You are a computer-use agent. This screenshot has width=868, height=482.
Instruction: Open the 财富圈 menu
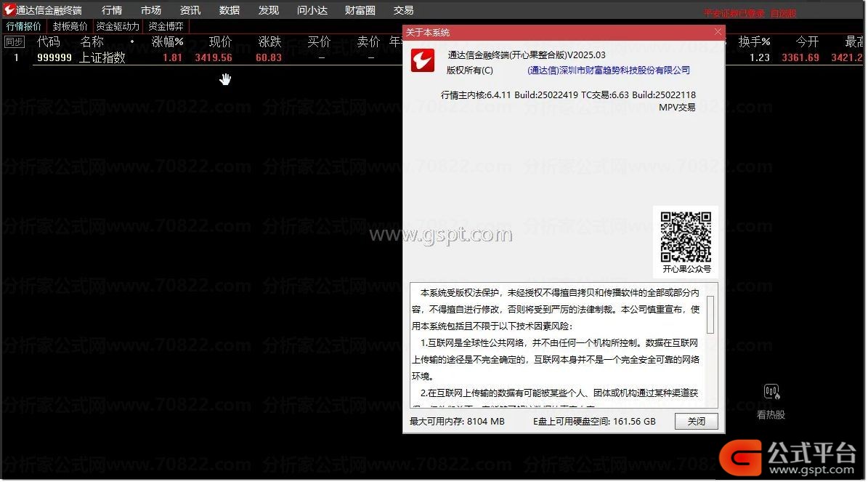coord(360,10)
